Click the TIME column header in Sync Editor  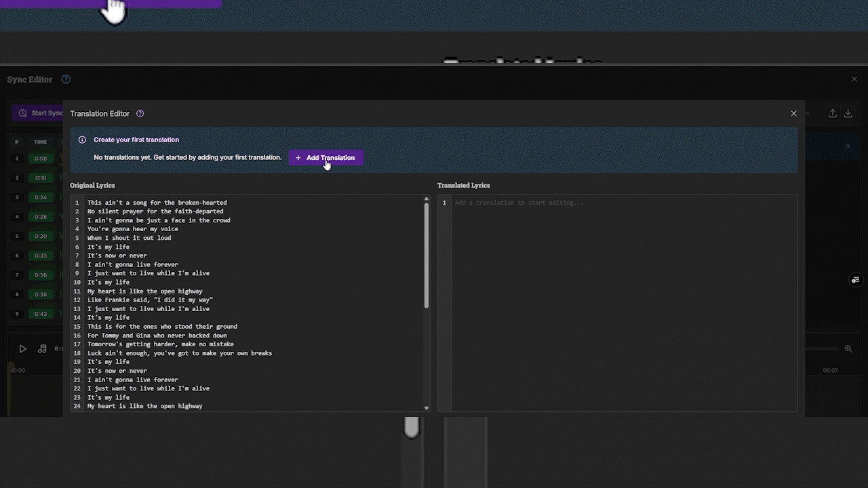pyautogui.click(x=41, y=142)
